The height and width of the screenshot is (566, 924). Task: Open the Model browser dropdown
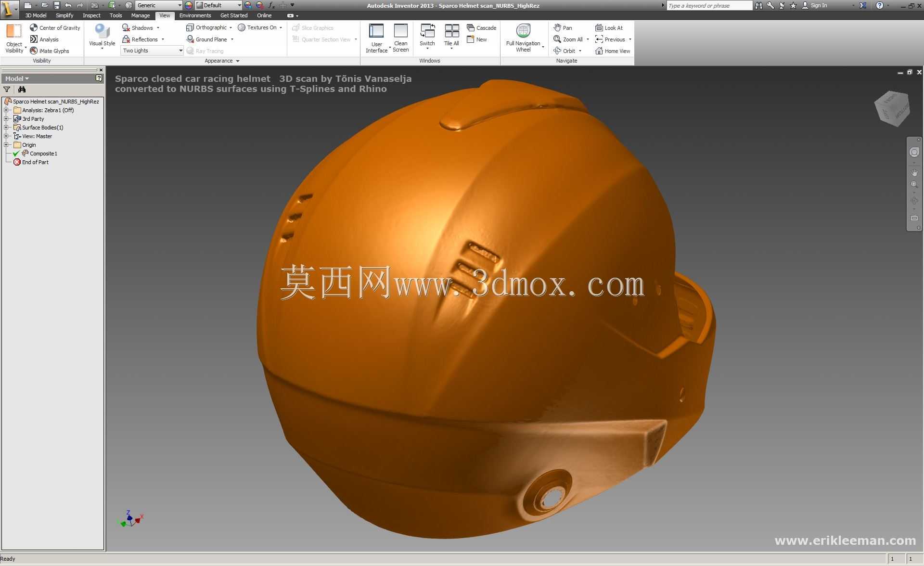(17, 78)
